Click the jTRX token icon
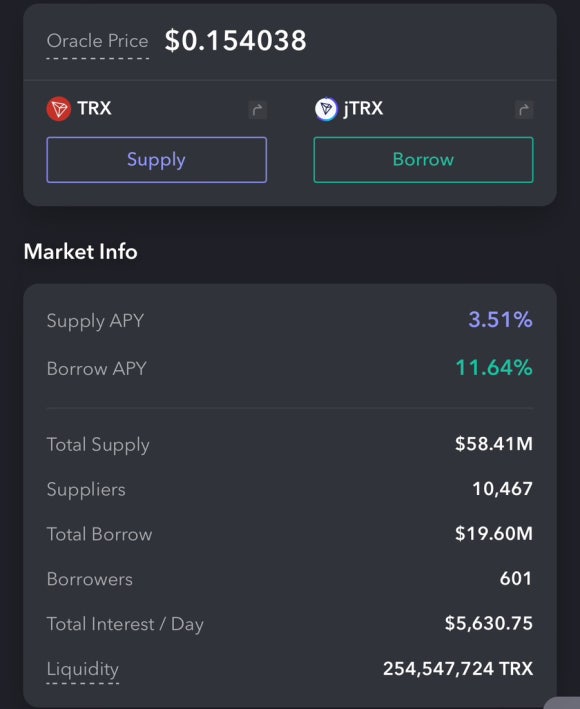This screenshot has width=580, height=709. [x=326, y=109]
